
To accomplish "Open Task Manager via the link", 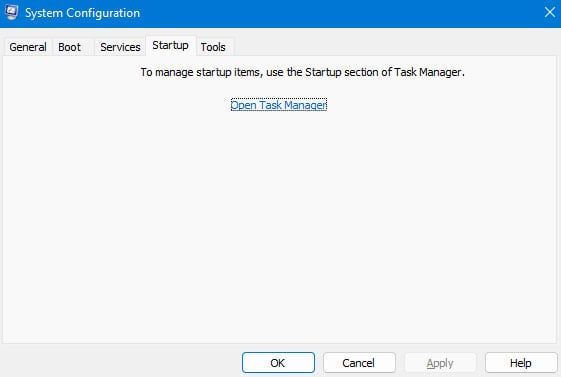I will click(279, 105).
